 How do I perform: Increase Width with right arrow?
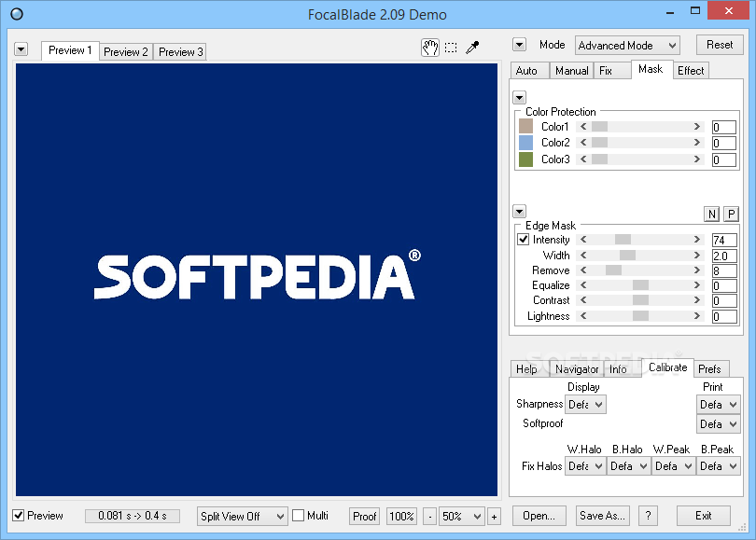(x=696, y=256)
